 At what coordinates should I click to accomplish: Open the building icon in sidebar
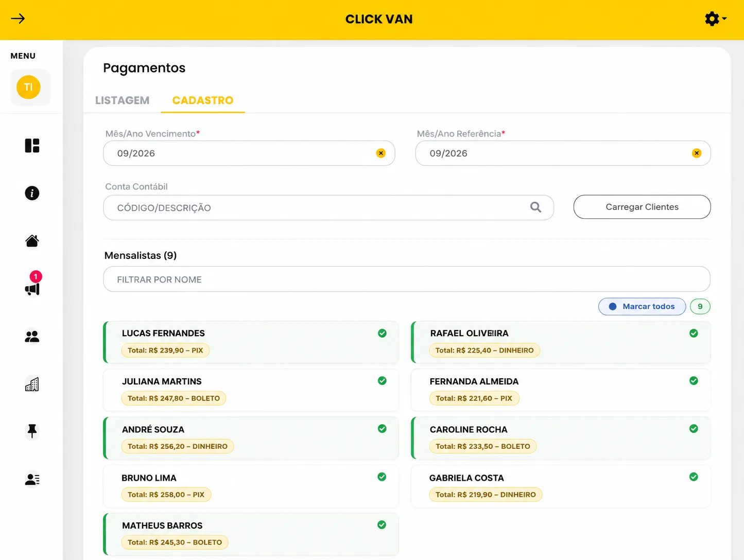pos(32,384)
